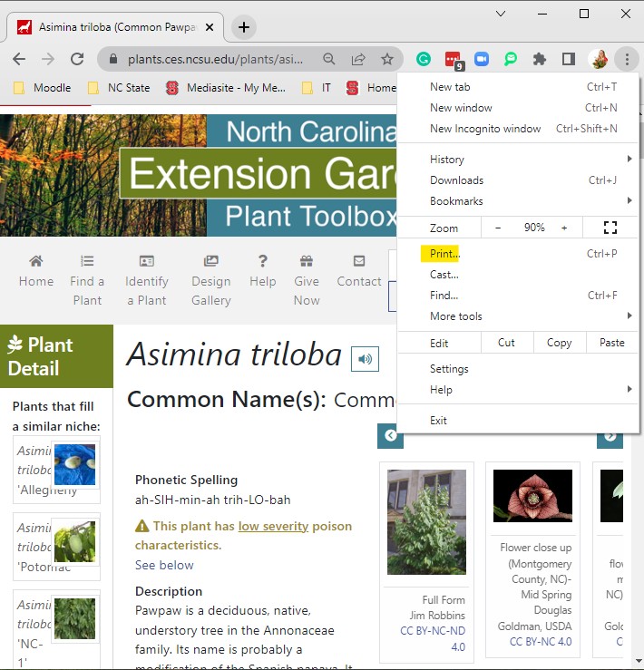Decrease zoom with the minus button
Screen dimensions: 644x670
(498, 228)
